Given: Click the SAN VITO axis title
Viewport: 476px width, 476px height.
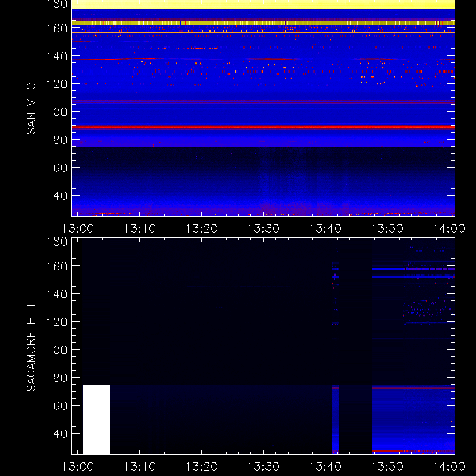Looking at the screenshot, I should [x=31, y=108].
